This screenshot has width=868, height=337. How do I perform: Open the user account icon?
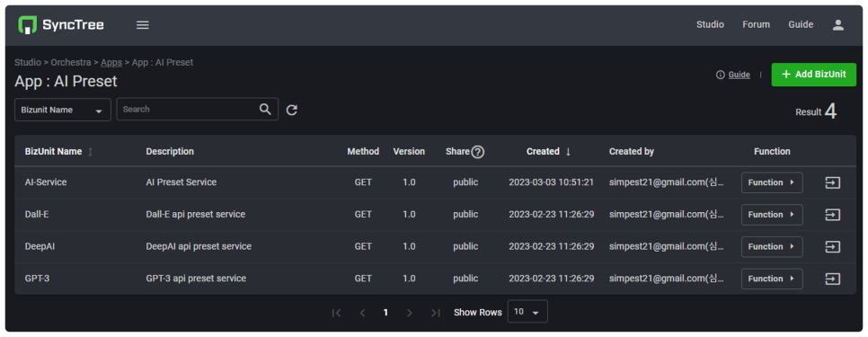pos(838,25)
